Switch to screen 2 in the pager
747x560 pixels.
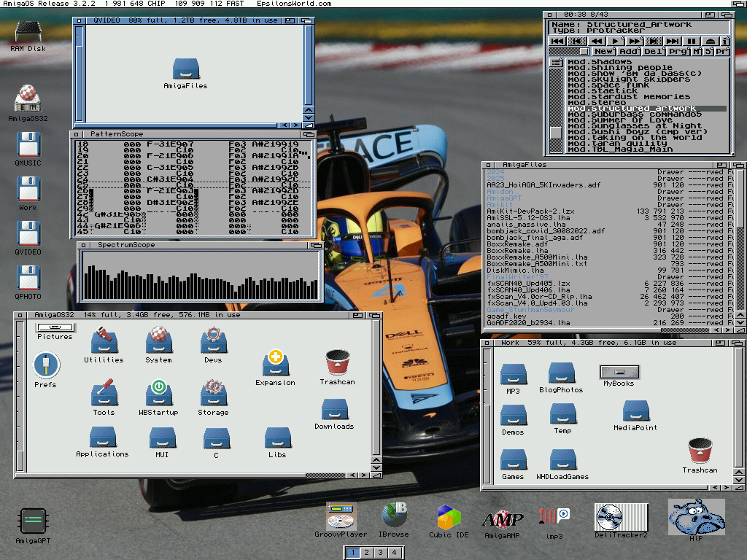tap(367, 553)
